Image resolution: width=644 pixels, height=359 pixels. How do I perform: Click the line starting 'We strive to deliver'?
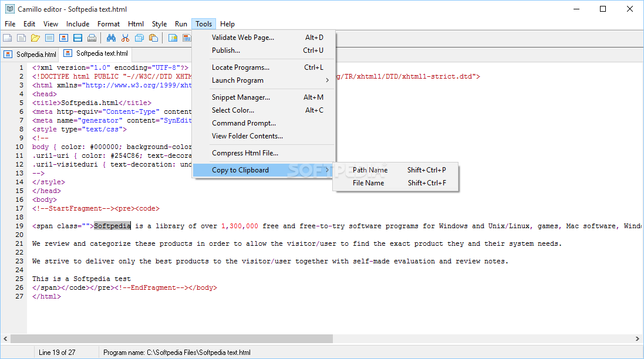coord(270,262)
